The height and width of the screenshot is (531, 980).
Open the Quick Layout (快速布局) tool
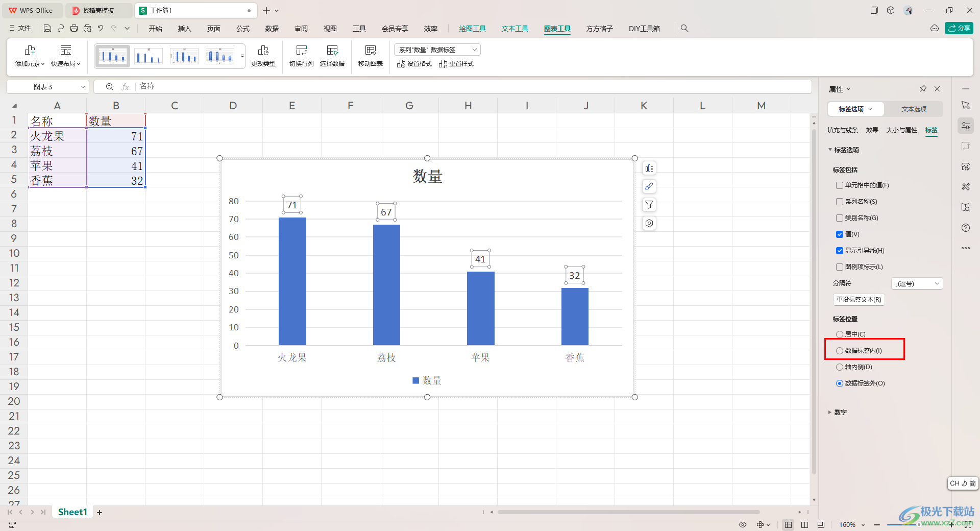pos(66,56)
